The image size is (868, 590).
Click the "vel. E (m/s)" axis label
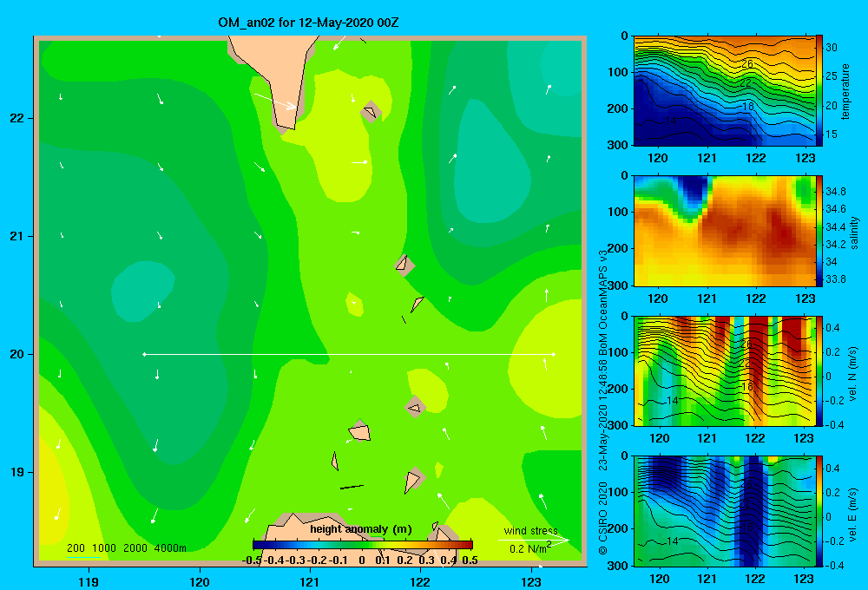[852, 515]
